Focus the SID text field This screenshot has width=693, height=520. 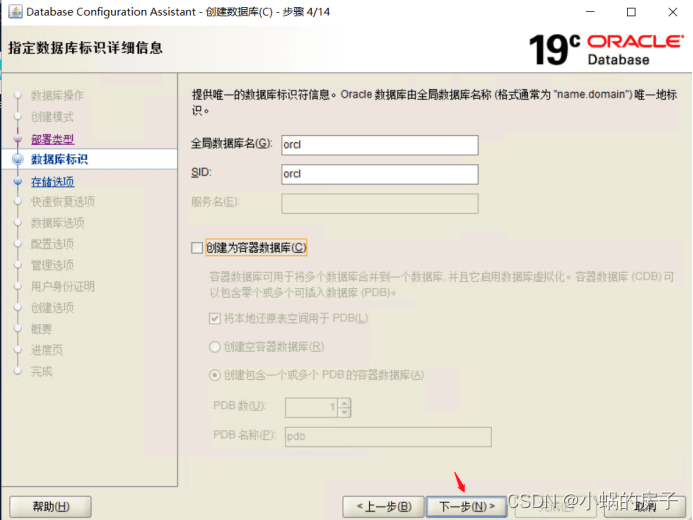pos(380,174)
